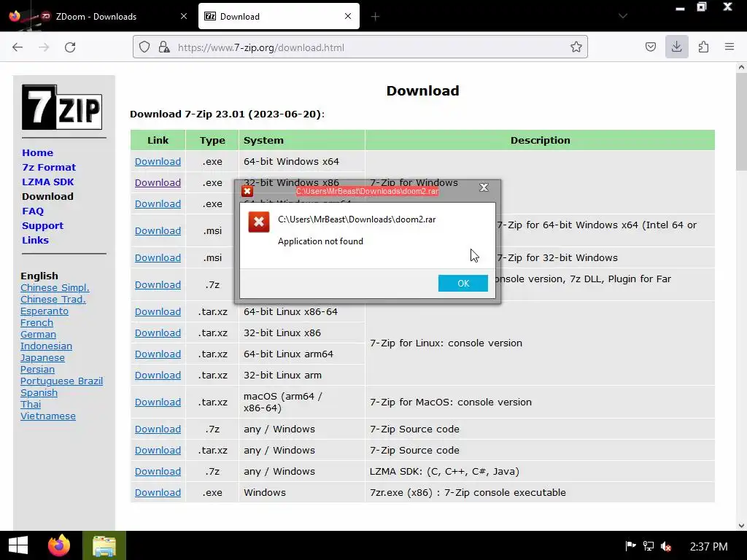Download the 7zr.exe console executable
747x560 pixels.
[158, 492]
